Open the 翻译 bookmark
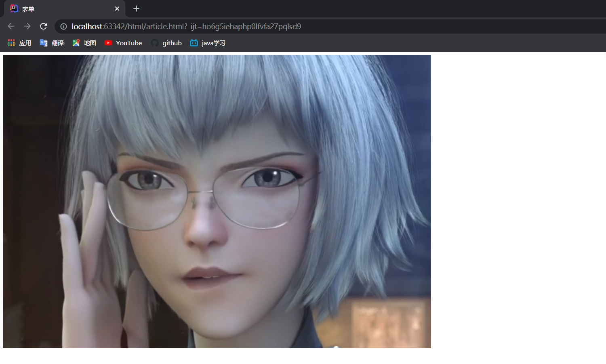The height and width of the screenshot is (364, 606). tap(52, 43)
